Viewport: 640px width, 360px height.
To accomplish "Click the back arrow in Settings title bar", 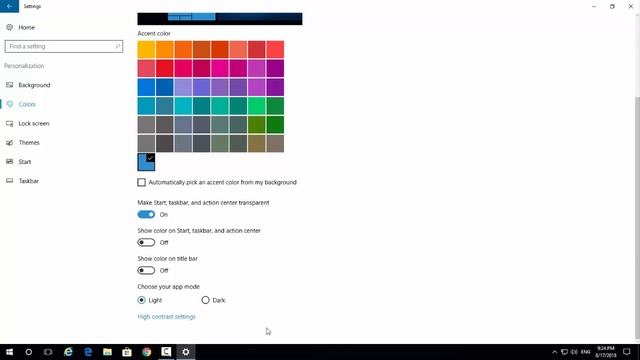I will pyautogui.click(x=9, y=6).
